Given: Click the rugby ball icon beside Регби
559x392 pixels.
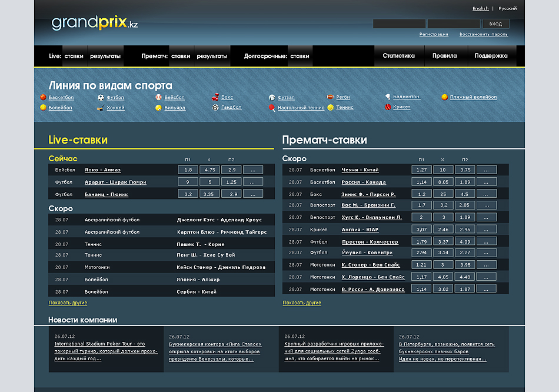Looking at the screenshot, I should click(330, 97).
